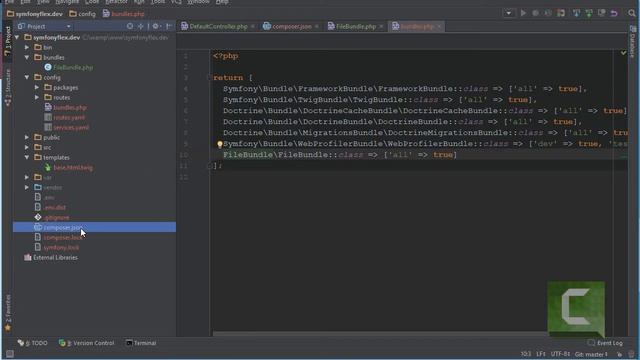Image resolution: width=640 pixels, height=360 pixels.
Task: Toggle the read-only lock icon in the status bar
Action: click(x=620, y=354)
